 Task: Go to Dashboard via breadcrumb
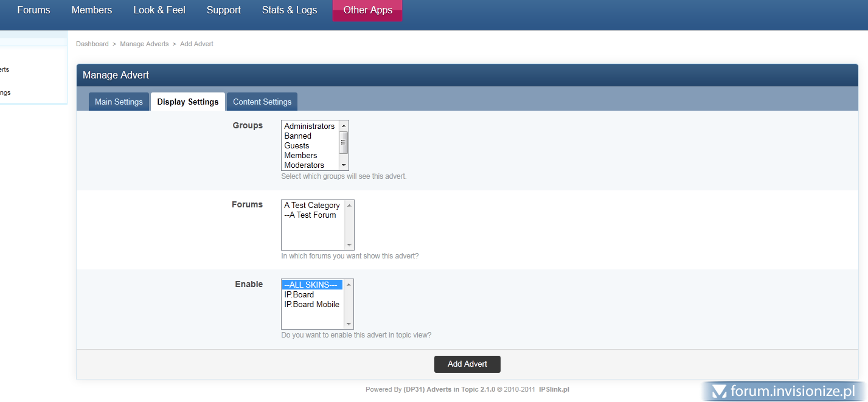point(92,44)
